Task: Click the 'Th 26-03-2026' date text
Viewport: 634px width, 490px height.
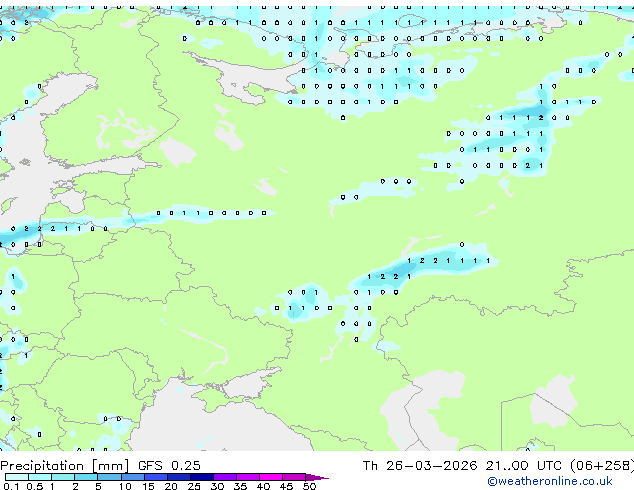Action: (x=420, y=465)
